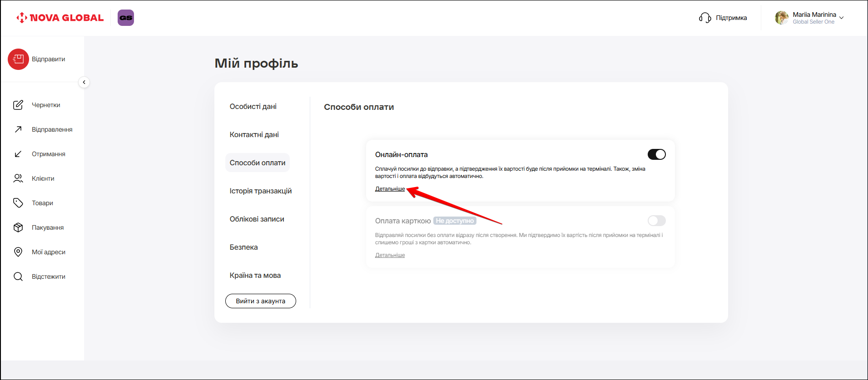
Task: Open Підтримка support with headset icon
Action: tap(723, 18)
